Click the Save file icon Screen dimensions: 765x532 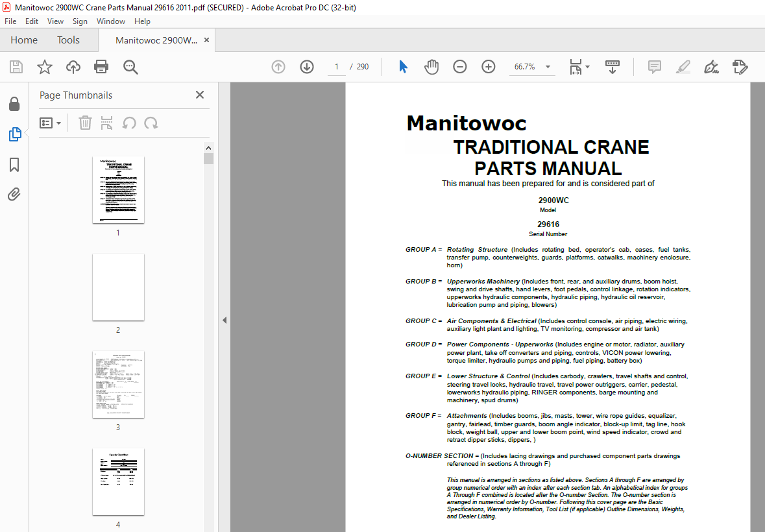tap(16, 67)
